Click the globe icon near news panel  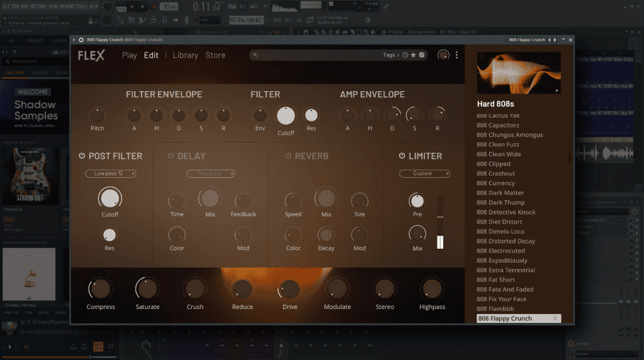368,20
